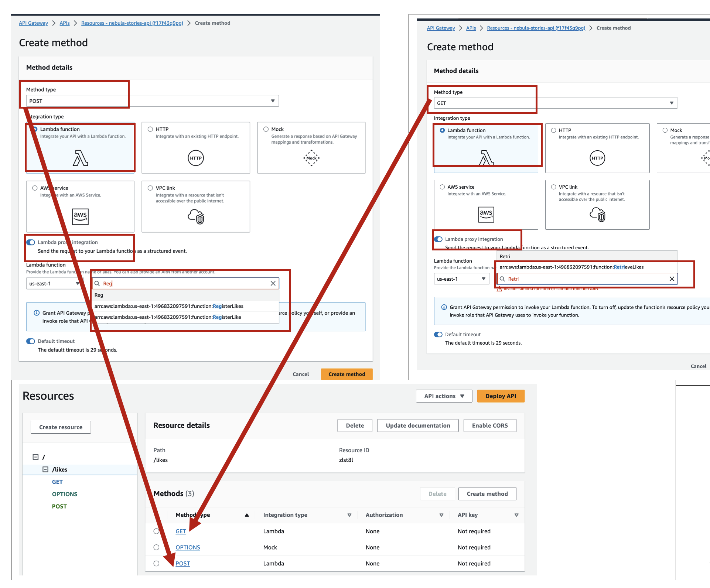This screenshot has width=710, height=588.
Task: Toggle Default timeout switch in right form
Action: (438, 335)
